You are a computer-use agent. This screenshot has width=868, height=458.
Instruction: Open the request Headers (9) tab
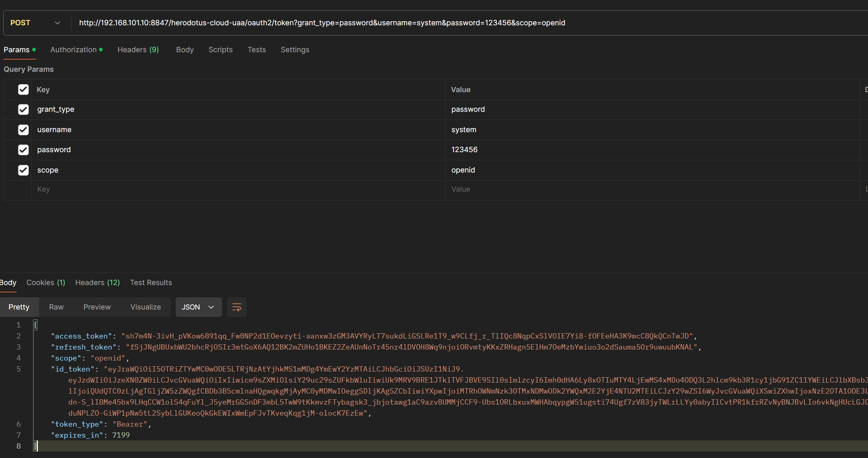[x=138, y=50]
